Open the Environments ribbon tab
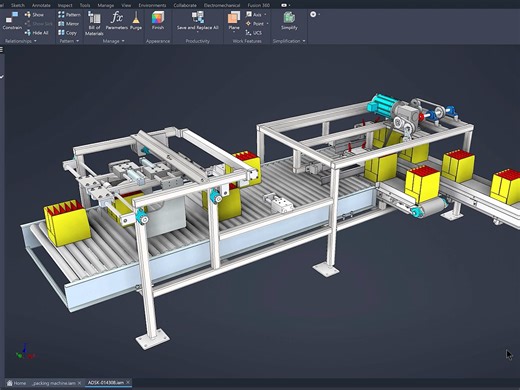This screenshot has height=390, width=520. (x=152, y=5)
